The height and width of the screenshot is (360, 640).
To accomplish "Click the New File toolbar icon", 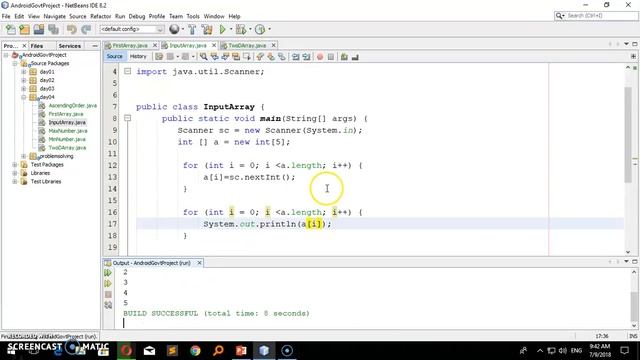I will click(x=11, y=29).
